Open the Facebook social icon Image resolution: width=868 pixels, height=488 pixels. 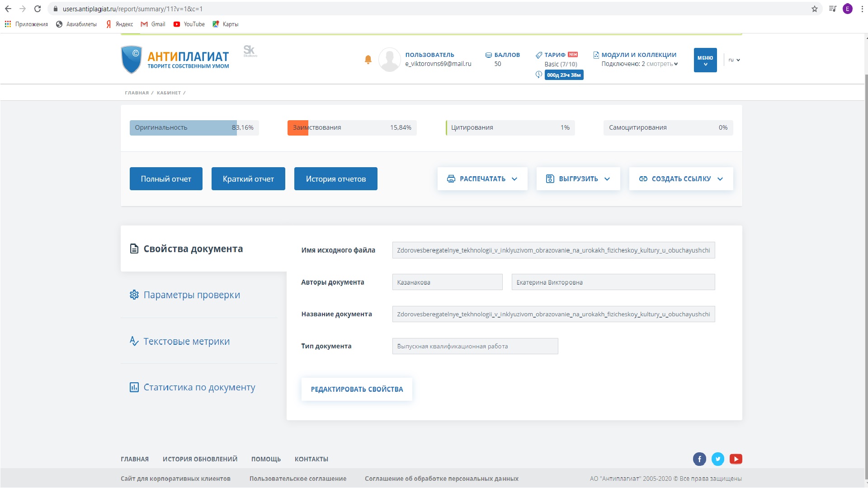pyautogui.click(x=699, y=459)
